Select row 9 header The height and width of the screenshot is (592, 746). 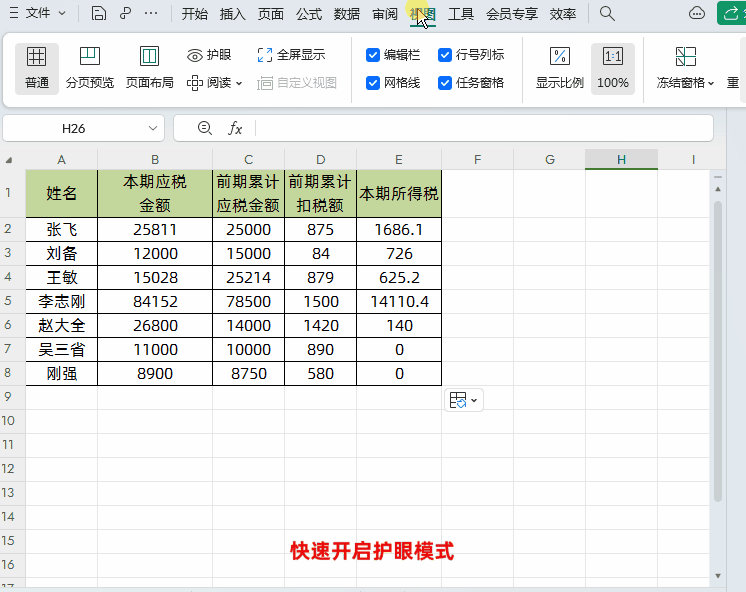(8, 397)
